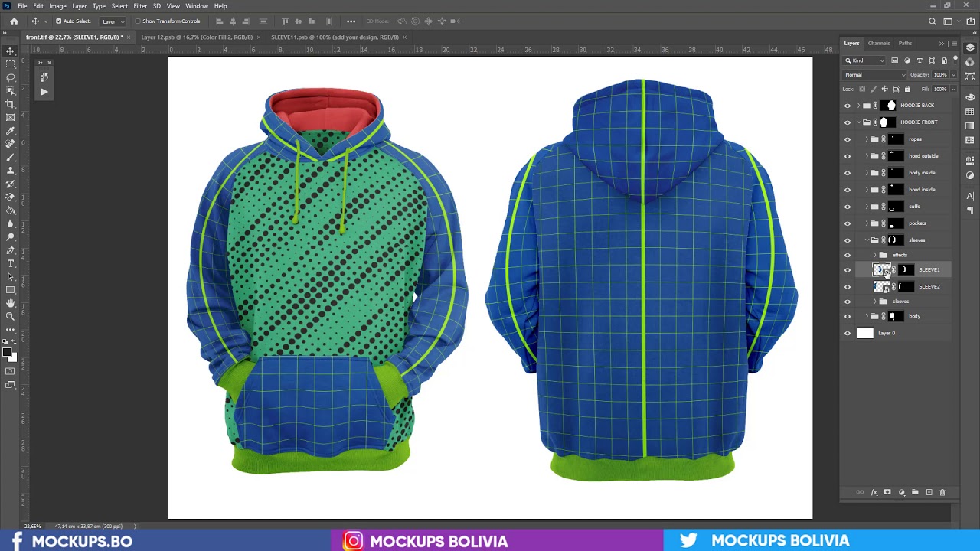Select the Clone Stamp tool
Image resolution: width=980 pixels, height=551 pixels.
[x=10, y=171]
